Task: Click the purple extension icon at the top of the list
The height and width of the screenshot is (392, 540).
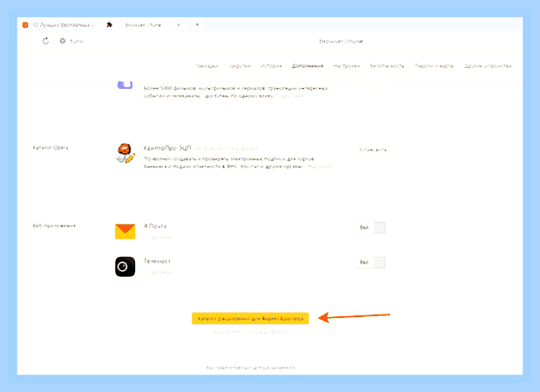Action: pos(125,84)
